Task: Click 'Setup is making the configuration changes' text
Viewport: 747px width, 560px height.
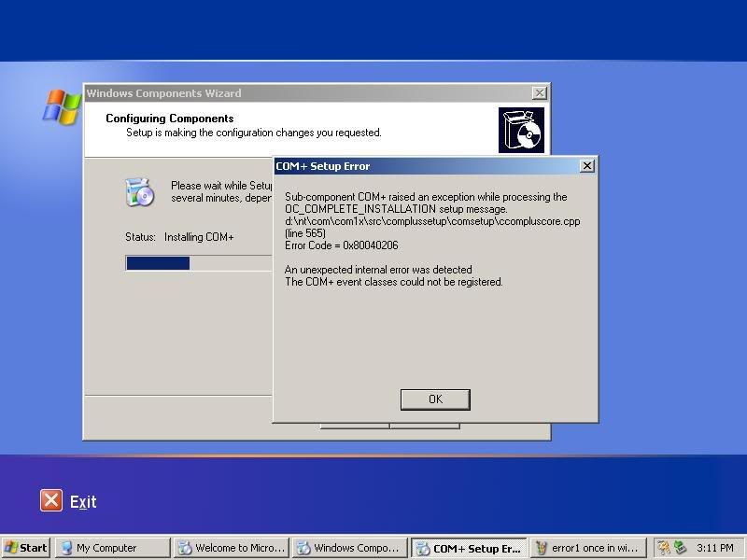Action: click(253, 133)
